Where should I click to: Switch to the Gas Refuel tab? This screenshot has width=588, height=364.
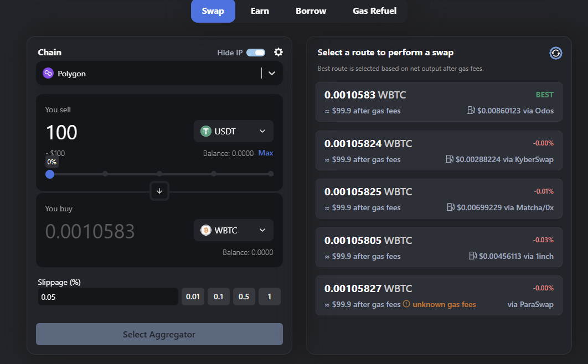374,11
